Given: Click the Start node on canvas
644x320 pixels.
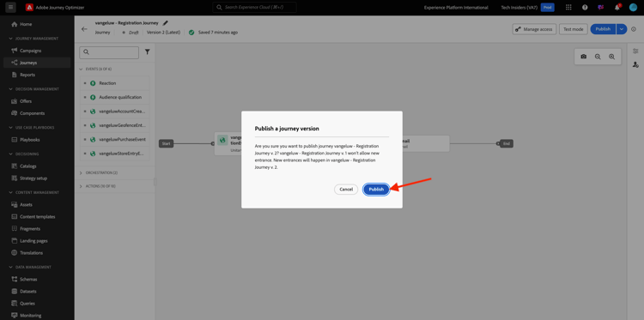Looking at the screenshot, I should coord(166,143).
